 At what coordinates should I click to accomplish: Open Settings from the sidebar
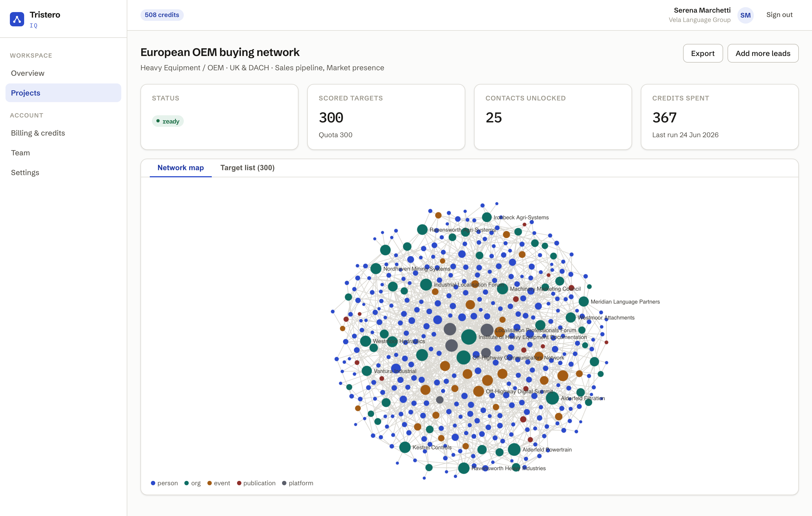point(63,172)
